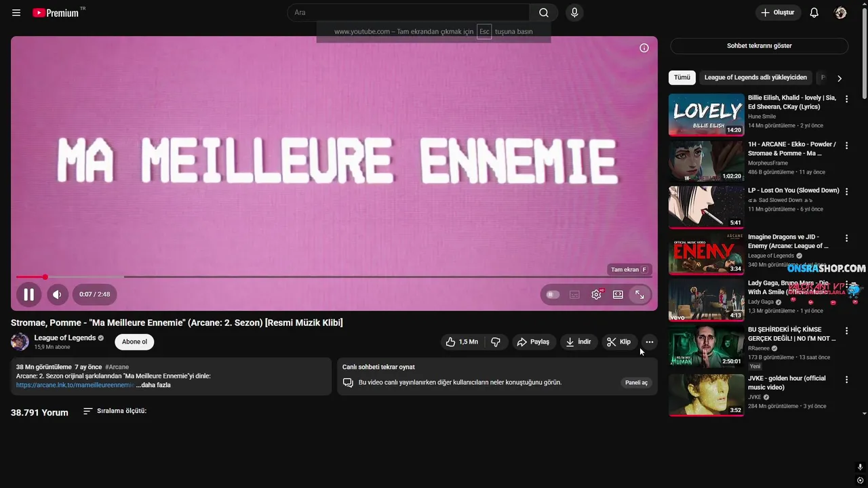
Task: Open Die With A Smile thumbnail
Action: pyautogui.click(x=706, y=300)
